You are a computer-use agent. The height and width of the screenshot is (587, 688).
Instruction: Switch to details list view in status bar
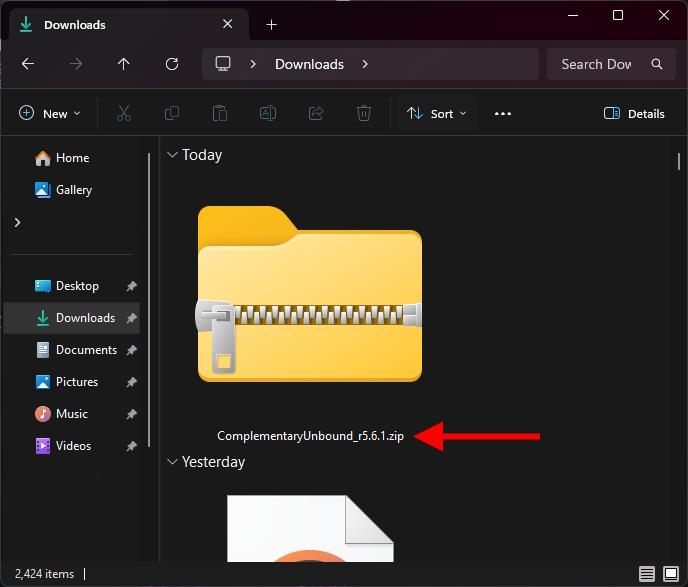coord(647,574)
